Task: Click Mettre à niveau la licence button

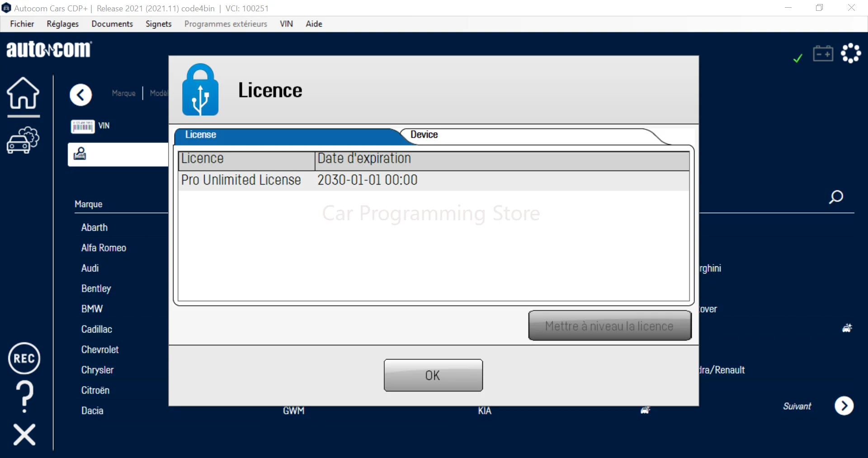Action: point(609,326)
